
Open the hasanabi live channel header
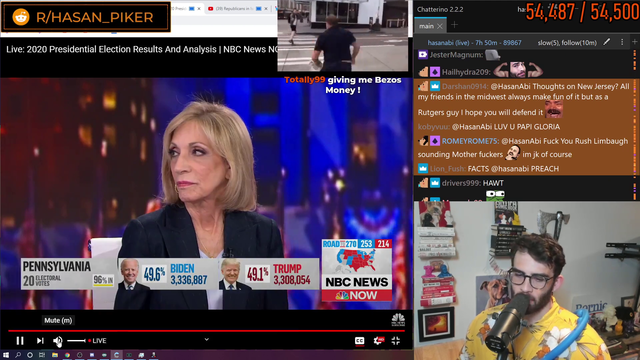tap(474, 42)
